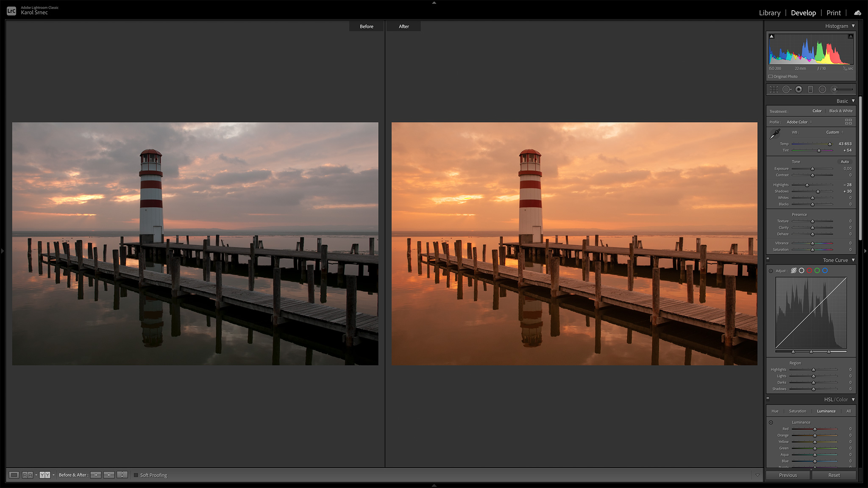The height and width of the screenshot is (488, 868).
Task: Show the HSL Luminance tab
Action: point(826,411)
